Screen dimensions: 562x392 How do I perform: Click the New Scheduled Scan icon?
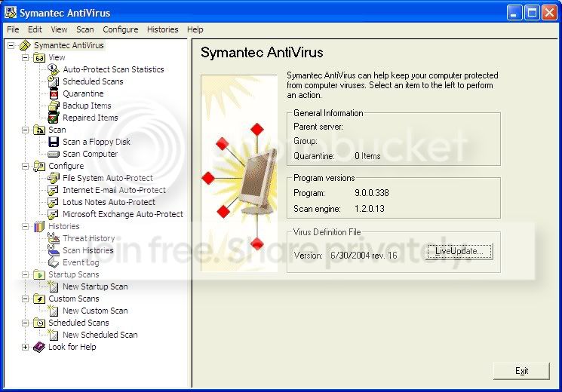point(54,335)
